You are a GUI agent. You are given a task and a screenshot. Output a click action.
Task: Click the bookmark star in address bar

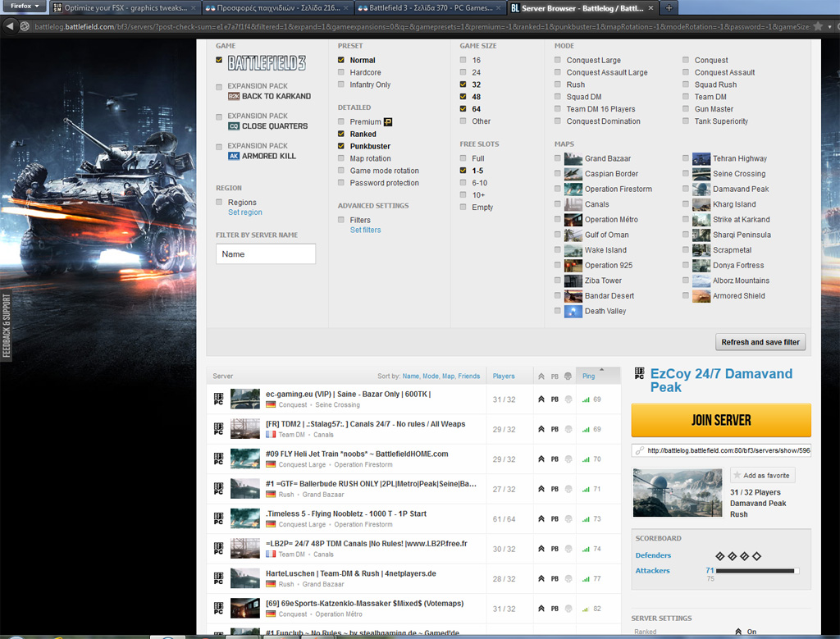(x=818, y=25)
